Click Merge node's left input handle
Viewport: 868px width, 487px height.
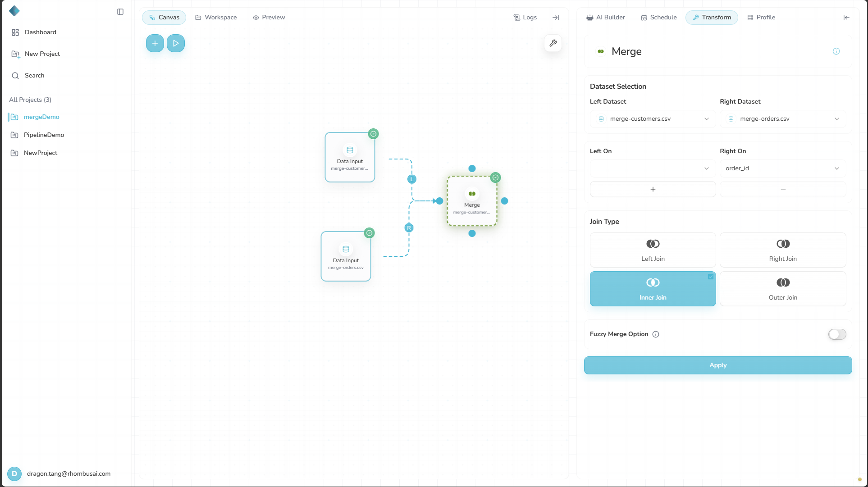[439, 201]
